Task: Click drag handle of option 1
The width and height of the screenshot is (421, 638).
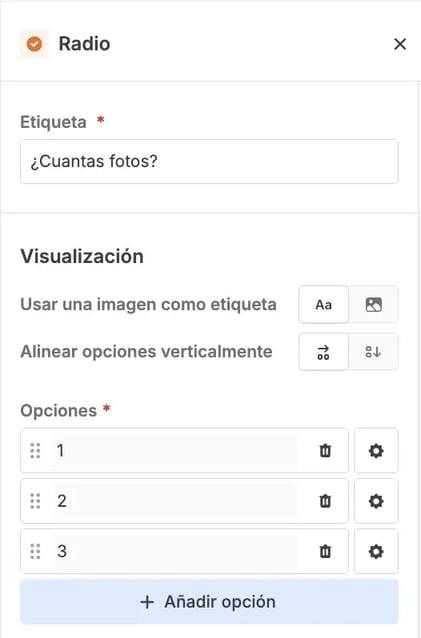Action: point(35,450)
